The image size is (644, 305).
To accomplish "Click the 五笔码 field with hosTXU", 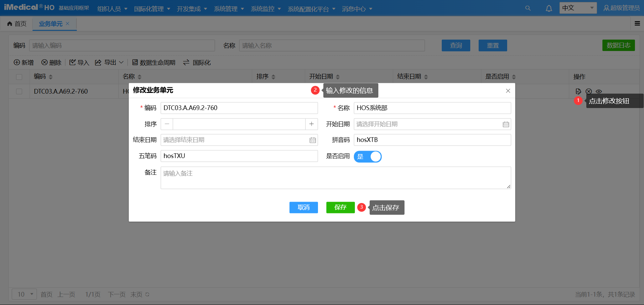I will 239,156.
